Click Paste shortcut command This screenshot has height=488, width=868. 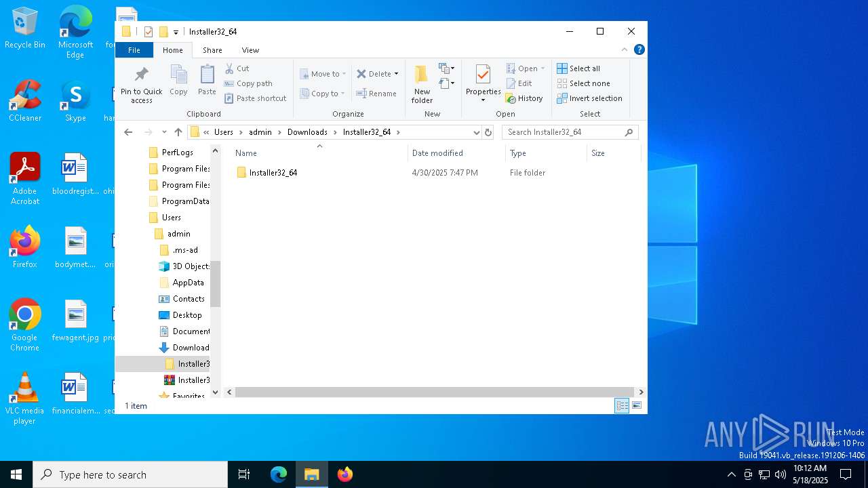tap(256, 98)
